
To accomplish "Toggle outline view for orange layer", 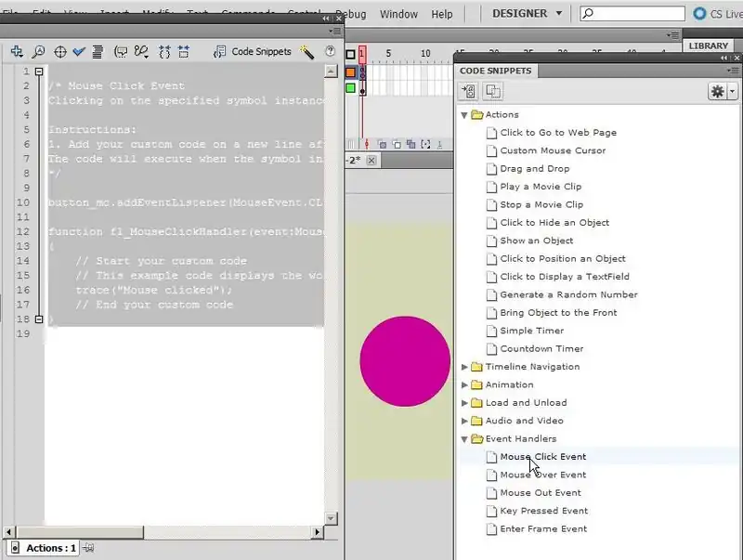I will point(350,72).
